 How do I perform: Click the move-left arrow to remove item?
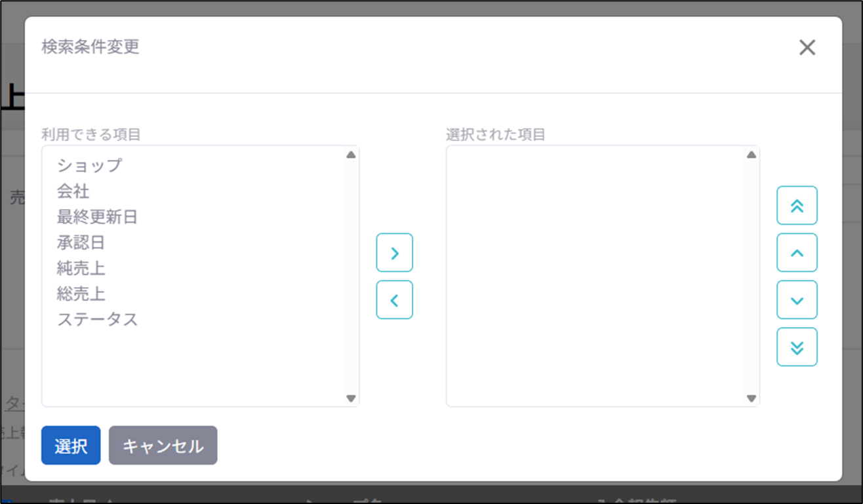(x=394, y=300)
